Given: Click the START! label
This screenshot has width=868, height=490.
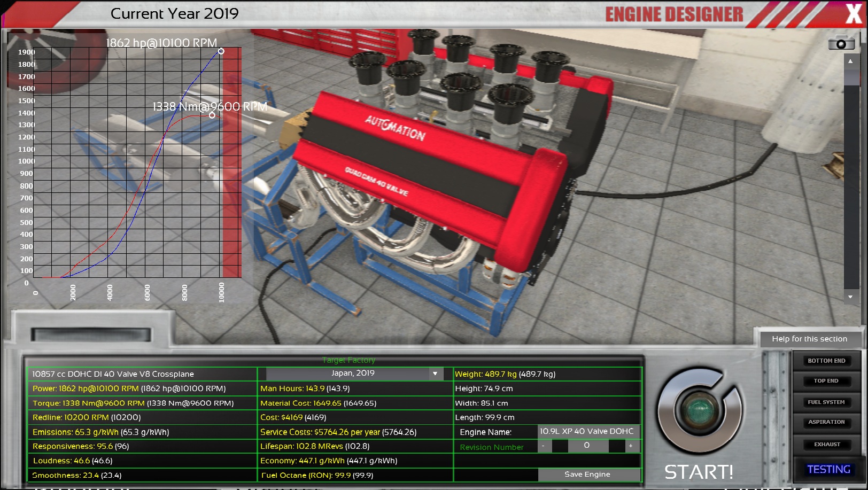Looking at the screenshot, I should (699, 472).
